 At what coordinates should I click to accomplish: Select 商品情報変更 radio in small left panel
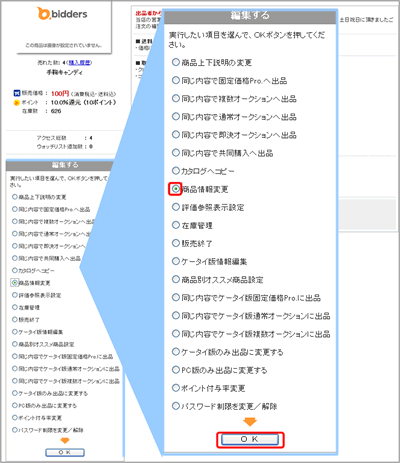[x=14, y=283]
